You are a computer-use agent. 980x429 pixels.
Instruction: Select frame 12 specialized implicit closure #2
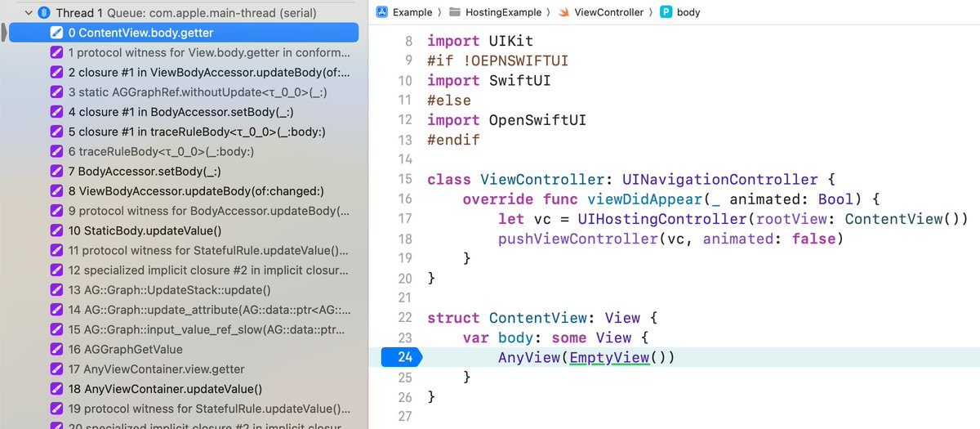(x=184, y=270)
